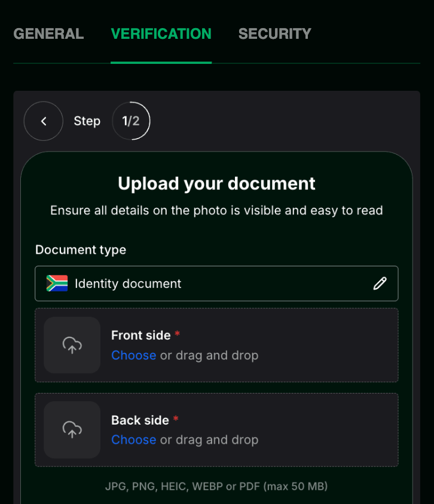The height and width of the screenshot is (504, 434).
Task: Switch to the General tab
Action: (48, 34)
